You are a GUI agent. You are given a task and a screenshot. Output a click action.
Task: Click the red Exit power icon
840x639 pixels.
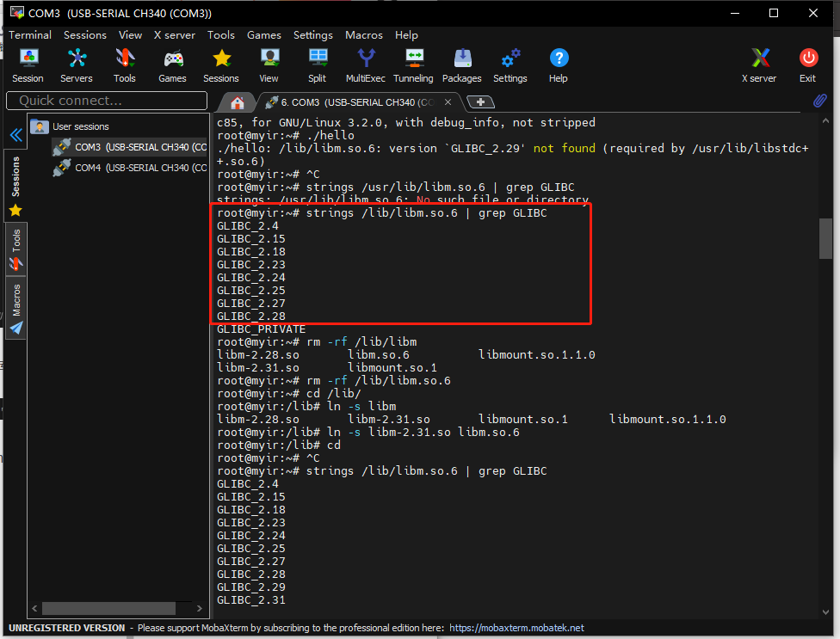[808, 65]
